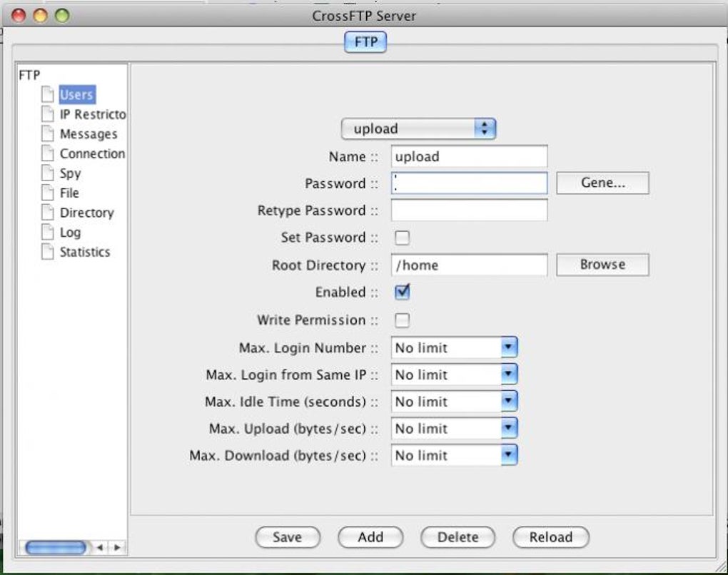Screen dimensions: 728x575
Task: Click the Gene... password generate button
Action: click(x=602, y=183)
